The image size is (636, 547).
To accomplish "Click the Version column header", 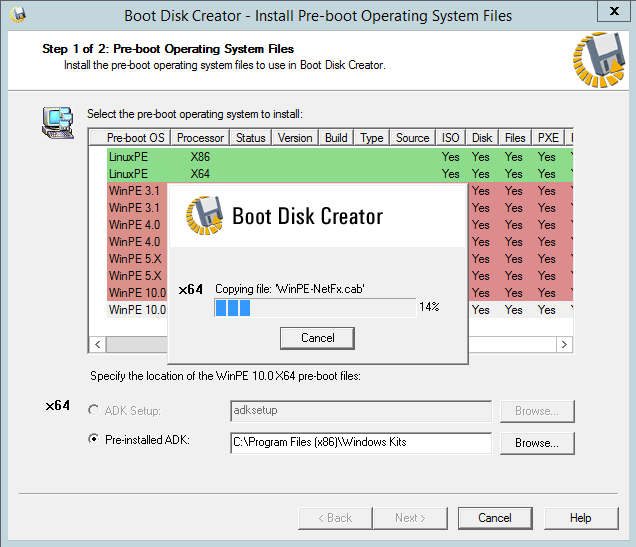I will [x=295, y=138].
